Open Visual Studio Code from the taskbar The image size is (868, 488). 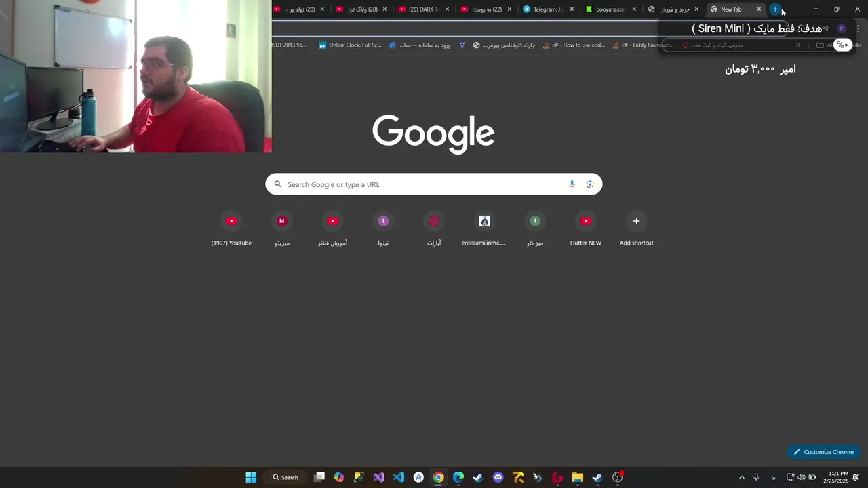[399, 477]
